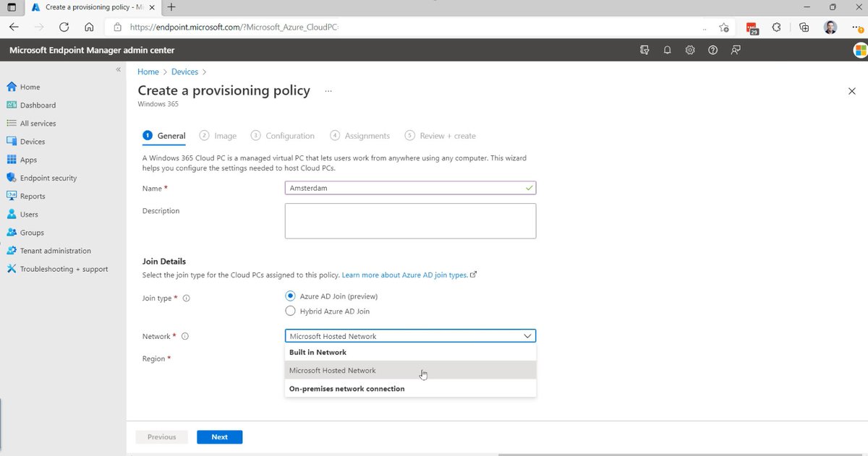868x456 pixels.
Task: Open Troubleshooting + support wrench icon
Action: [12, 269]
